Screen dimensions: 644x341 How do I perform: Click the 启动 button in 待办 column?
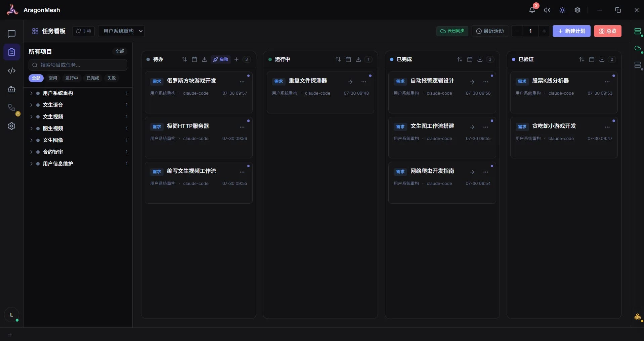click(x=221, y=59)
